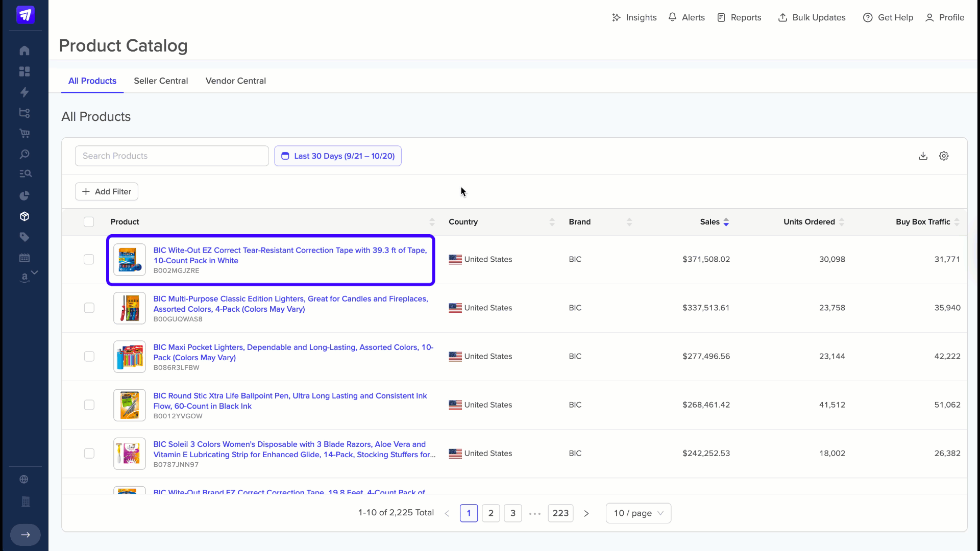980x551 pixels.
Task: Click the magnifier search icon in sidebar
Action: click(24, 154)
